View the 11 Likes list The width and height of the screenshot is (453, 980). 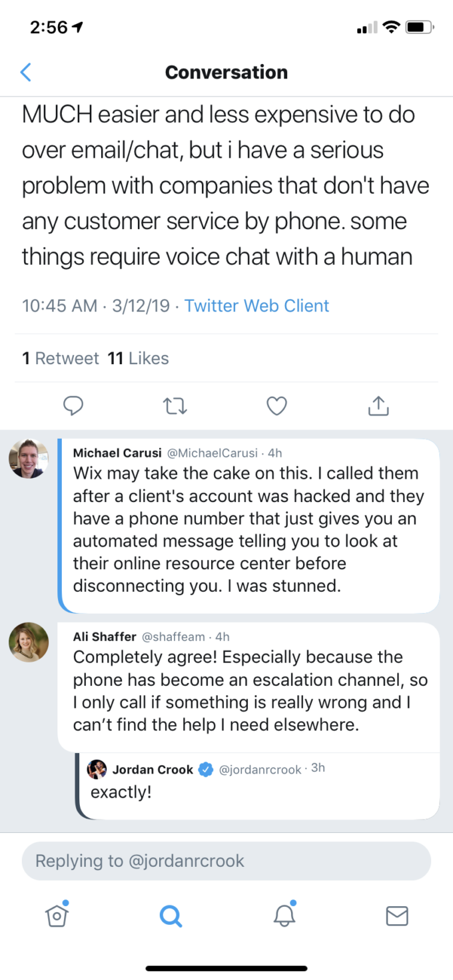(x=139, y=358)
